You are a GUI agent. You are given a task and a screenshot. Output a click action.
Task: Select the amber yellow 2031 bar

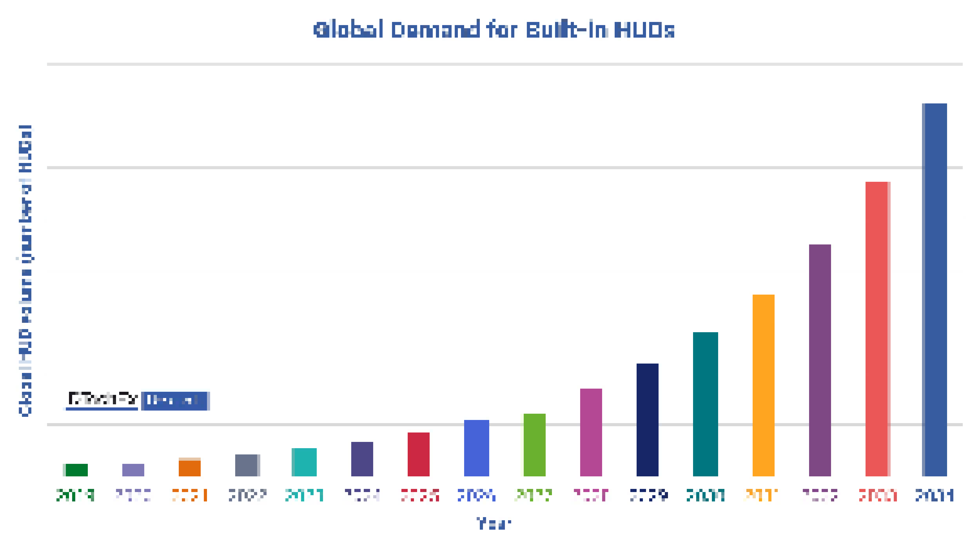763,385
